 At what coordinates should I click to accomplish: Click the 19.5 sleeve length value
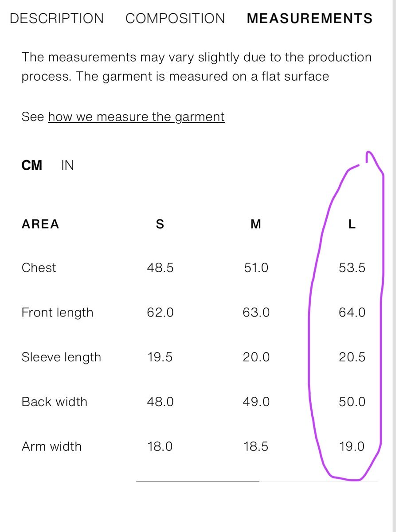[160, 357]
